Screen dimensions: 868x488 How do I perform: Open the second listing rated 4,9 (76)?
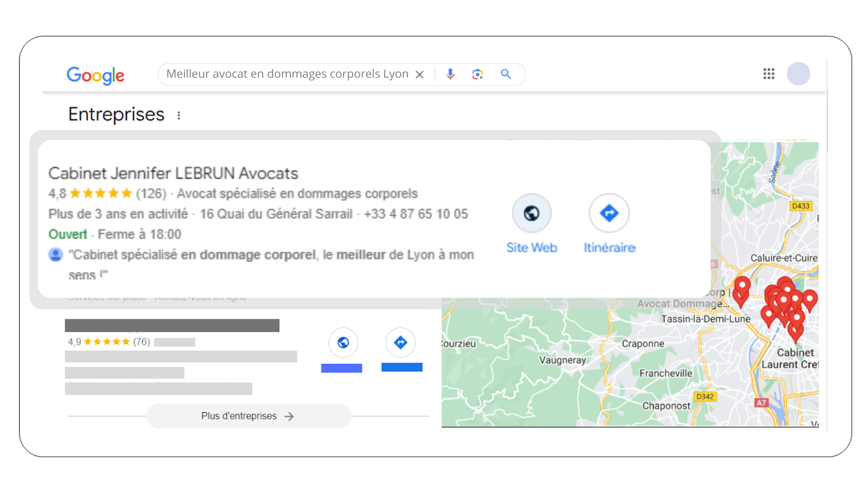(x=172, y=325)
